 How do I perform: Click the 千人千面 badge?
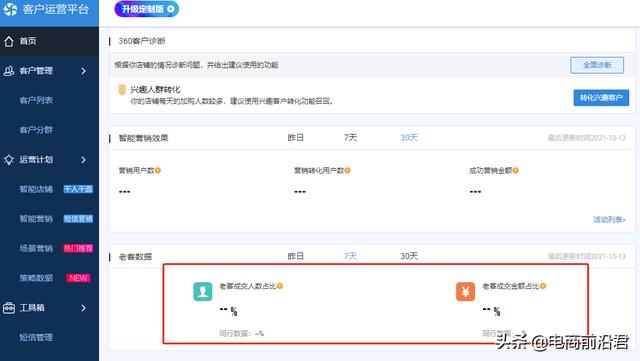[x=78, y=189]
